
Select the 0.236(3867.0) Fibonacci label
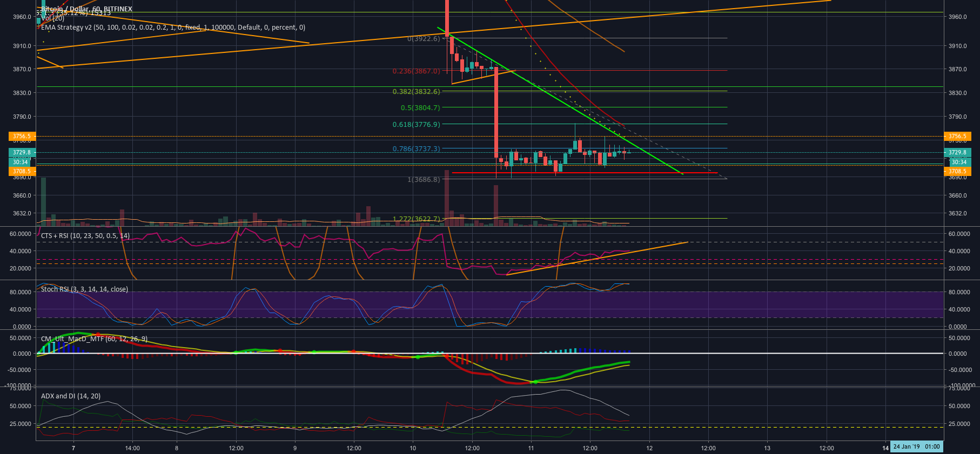point(417,71)
